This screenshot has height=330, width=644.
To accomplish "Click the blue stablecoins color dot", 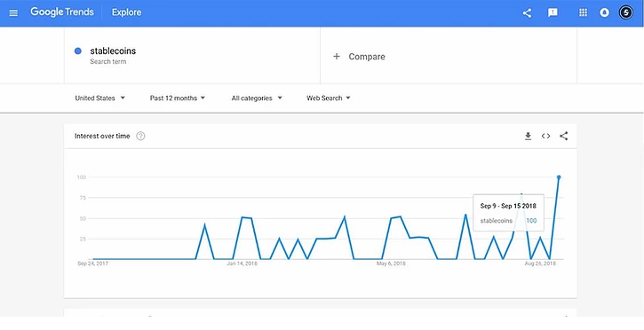I will (78, 51).
